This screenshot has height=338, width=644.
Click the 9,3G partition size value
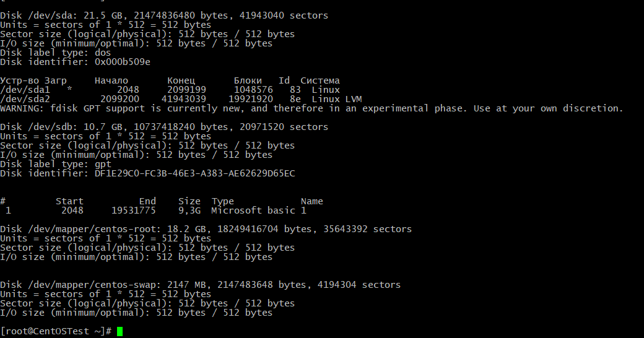click(189, 210)
